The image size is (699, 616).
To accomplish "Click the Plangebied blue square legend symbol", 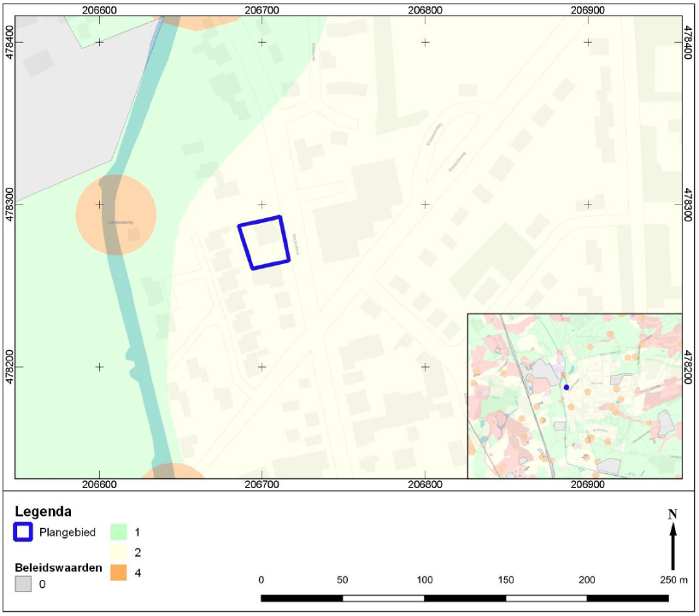I will (x=26, y=532).
